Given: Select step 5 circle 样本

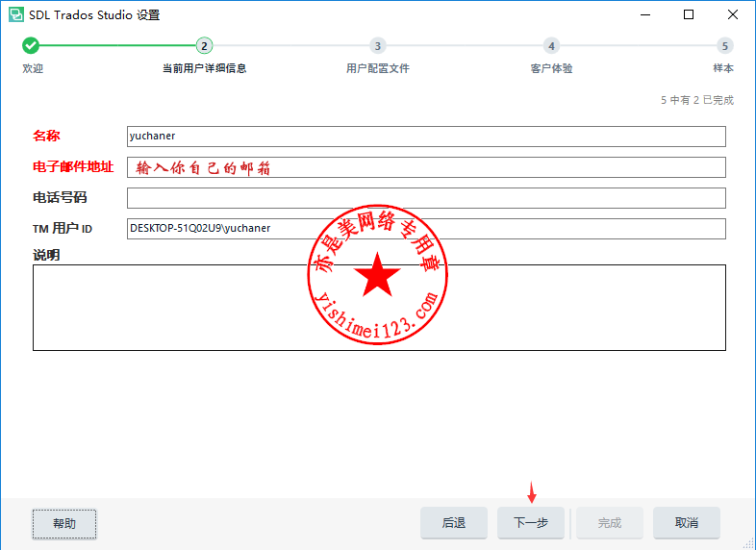Looking at the screenshot, I should pos(724,46).
